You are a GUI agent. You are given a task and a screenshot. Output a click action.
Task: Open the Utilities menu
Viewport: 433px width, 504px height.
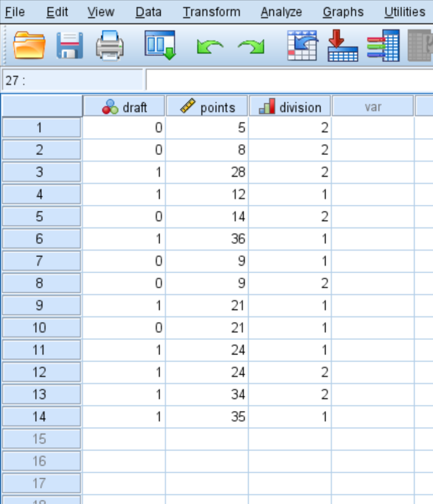coord(404,12)
